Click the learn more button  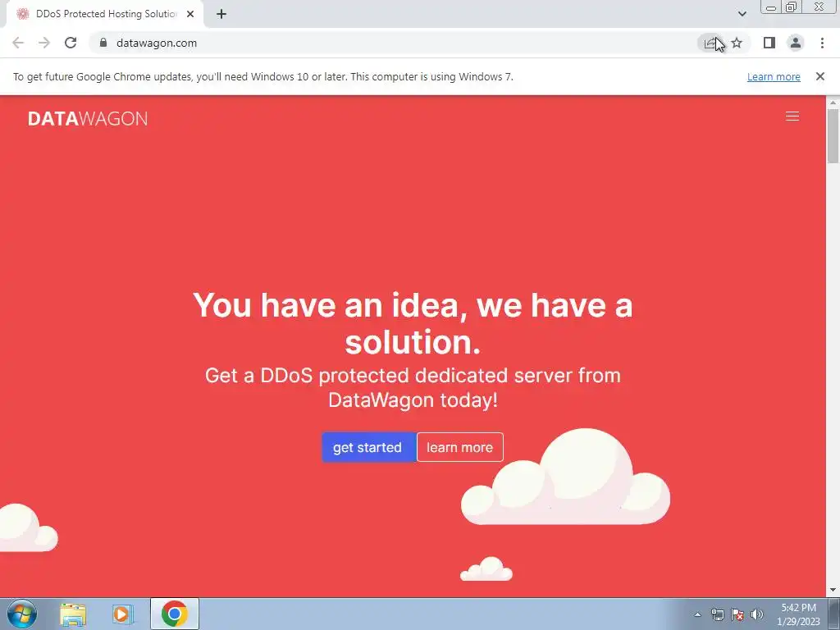pos(459,447)
